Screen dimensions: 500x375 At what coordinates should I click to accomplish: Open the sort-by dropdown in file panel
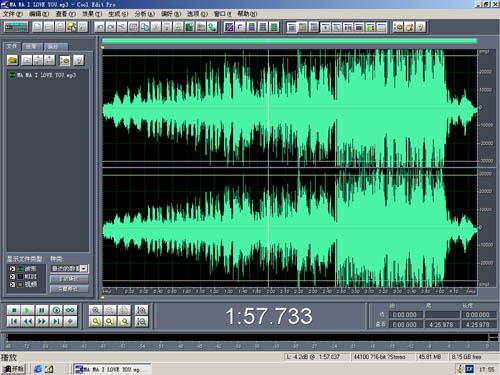click(x=69, y=268)
